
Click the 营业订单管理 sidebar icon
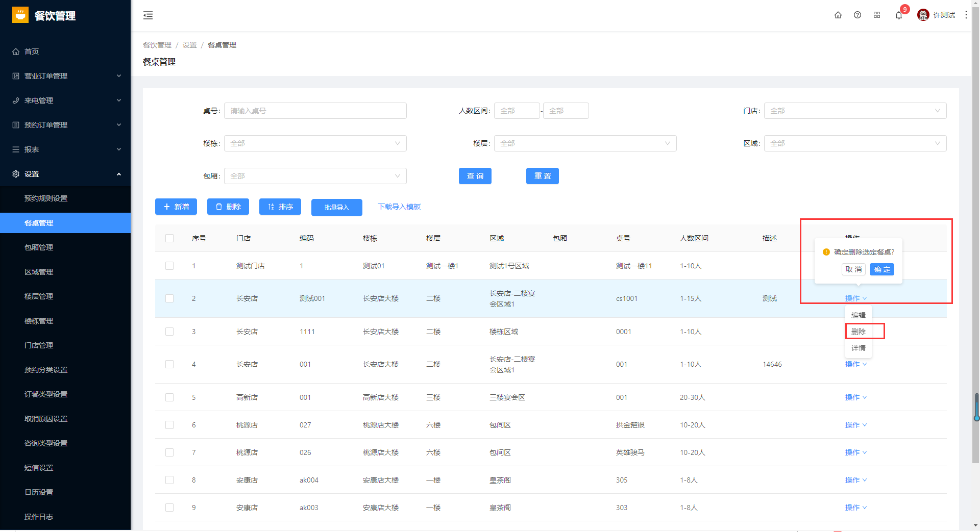click(x=16, y=76)
